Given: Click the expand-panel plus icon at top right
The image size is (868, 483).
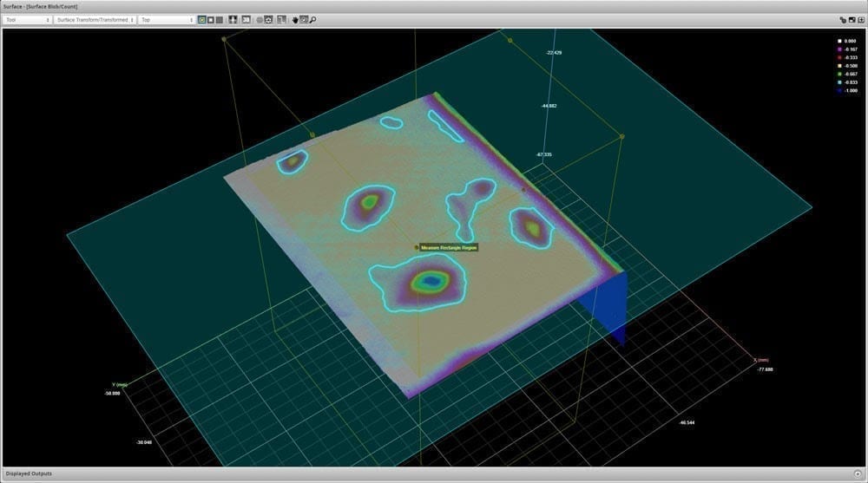Looking at the screenshot, I should click(859, 19).
